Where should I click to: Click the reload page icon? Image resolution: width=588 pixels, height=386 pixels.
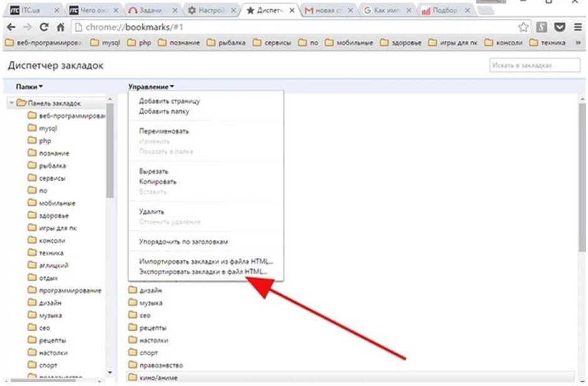coord(44,27)
